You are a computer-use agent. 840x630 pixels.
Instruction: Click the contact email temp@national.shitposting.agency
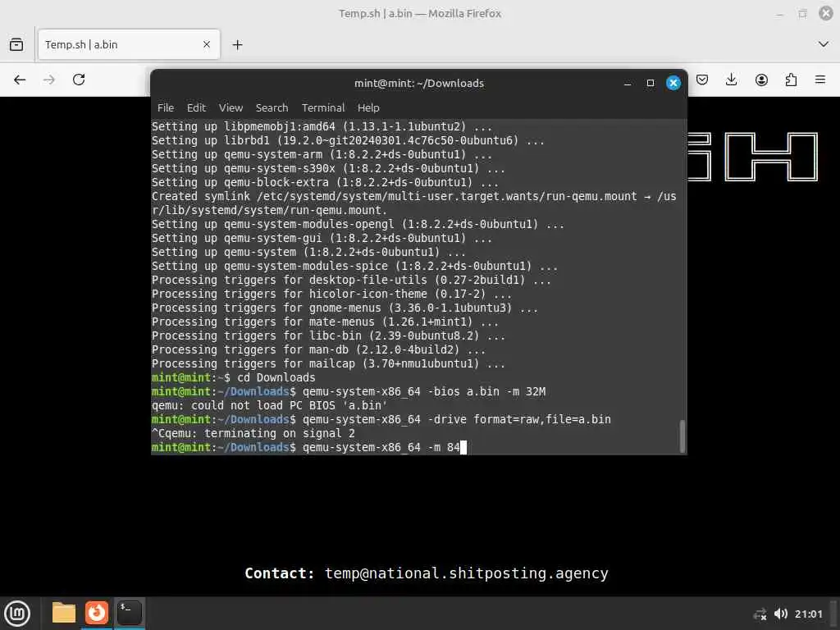click(467, 573)
